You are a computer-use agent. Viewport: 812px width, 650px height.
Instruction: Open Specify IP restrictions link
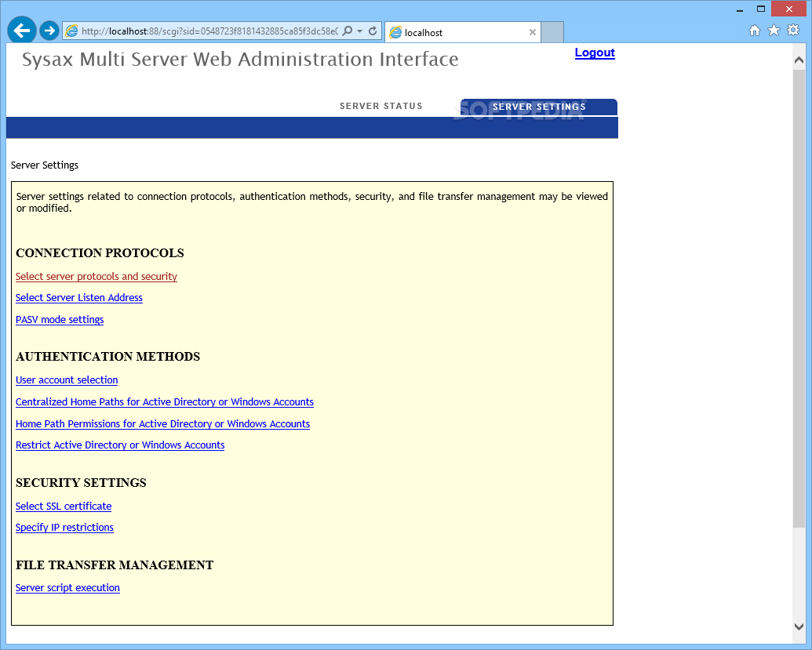pyautogui.click(x=64, y=528)
